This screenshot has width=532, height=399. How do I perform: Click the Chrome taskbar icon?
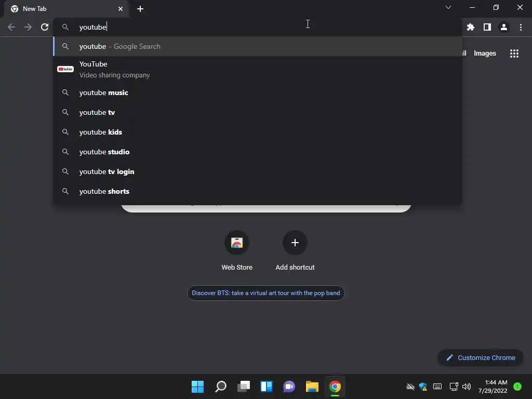point(335,387)
